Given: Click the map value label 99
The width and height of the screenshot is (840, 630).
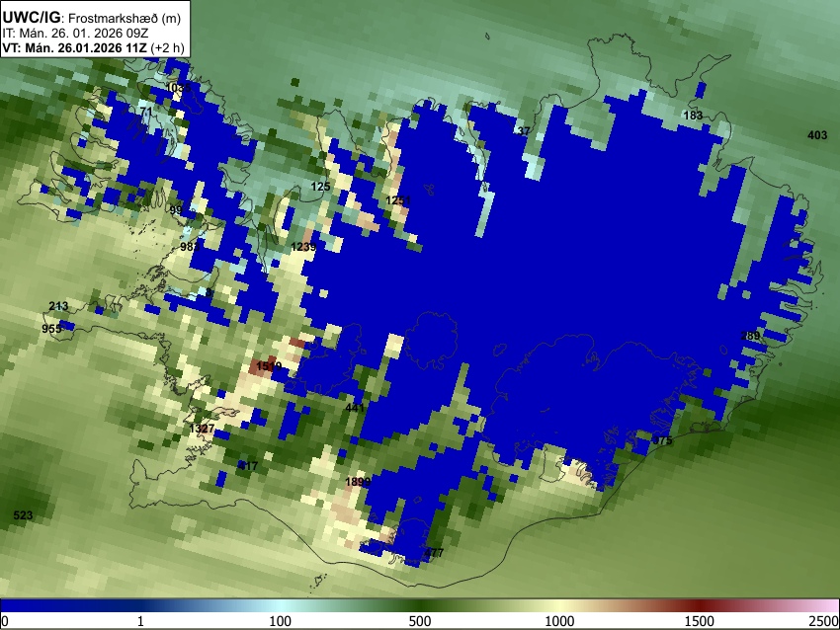Looking at the screenshot, I should coord(176,209).
